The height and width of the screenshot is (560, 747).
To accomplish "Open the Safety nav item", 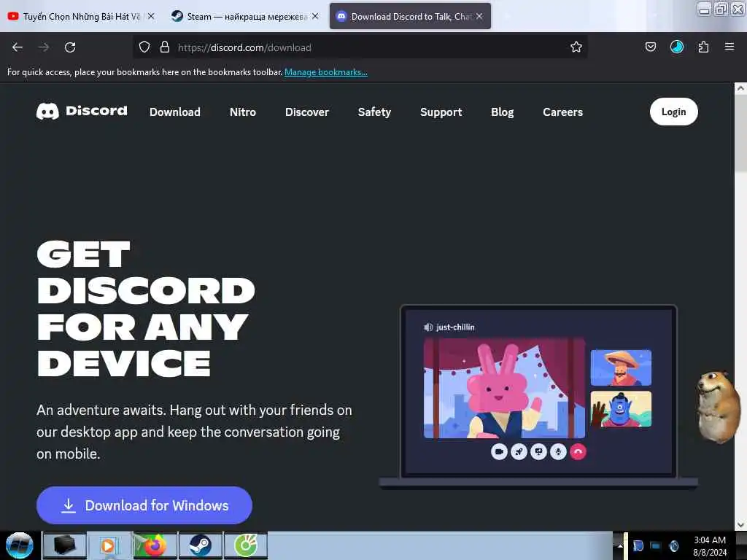I will [x=374, y=112].
